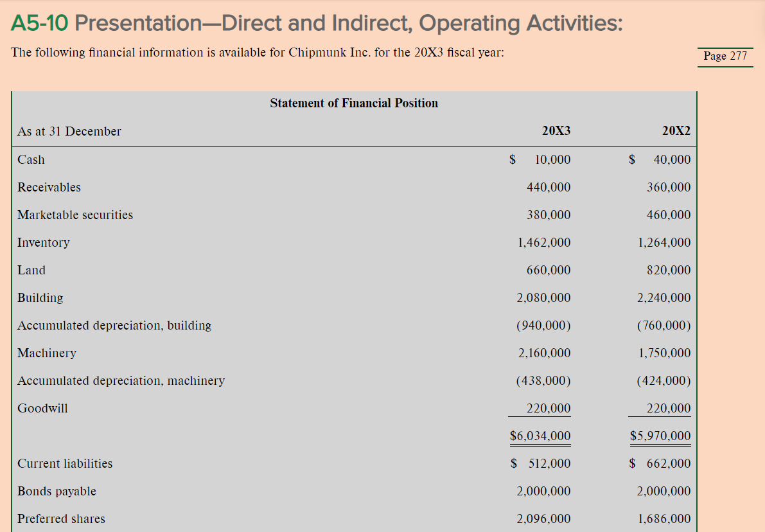Click the A5-10 Presentation heading
The height and width of the screenshot is (532, 765).
(x=317, y=23)
